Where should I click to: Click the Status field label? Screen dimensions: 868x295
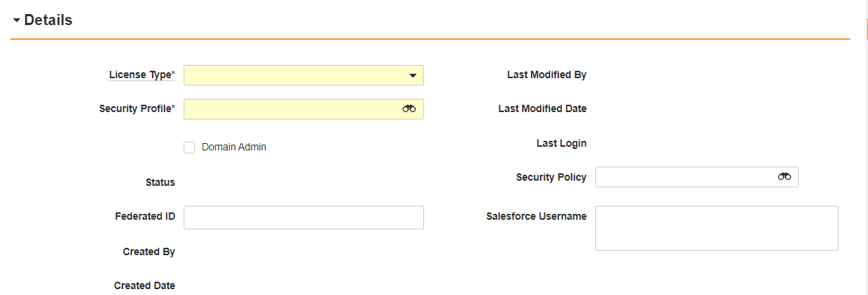pyautogui.click(x=160, y=182)
